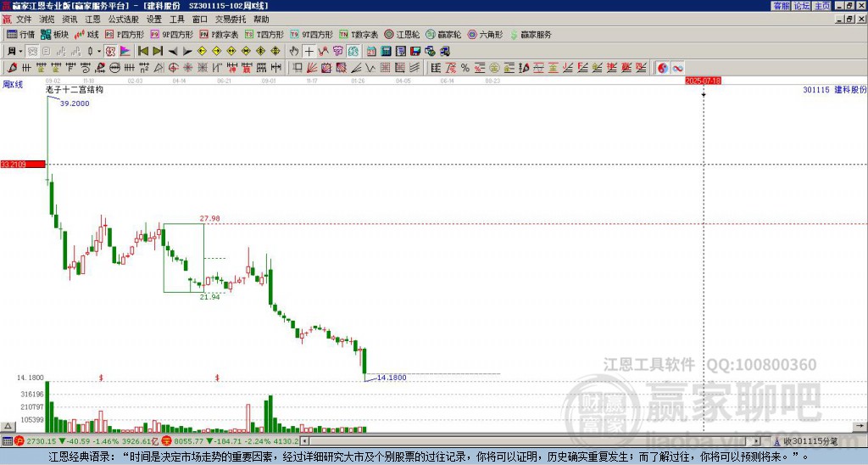Open the T数字表 time table
The width and height of the screenshot is (868, 465).
pos(359,34)
